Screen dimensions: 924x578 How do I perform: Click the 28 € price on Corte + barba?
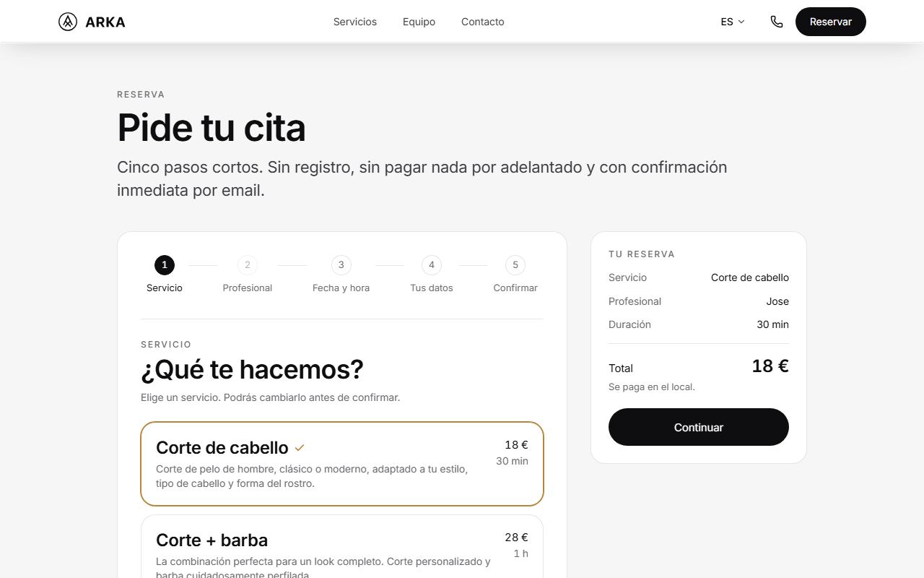[x=516, y=538]
